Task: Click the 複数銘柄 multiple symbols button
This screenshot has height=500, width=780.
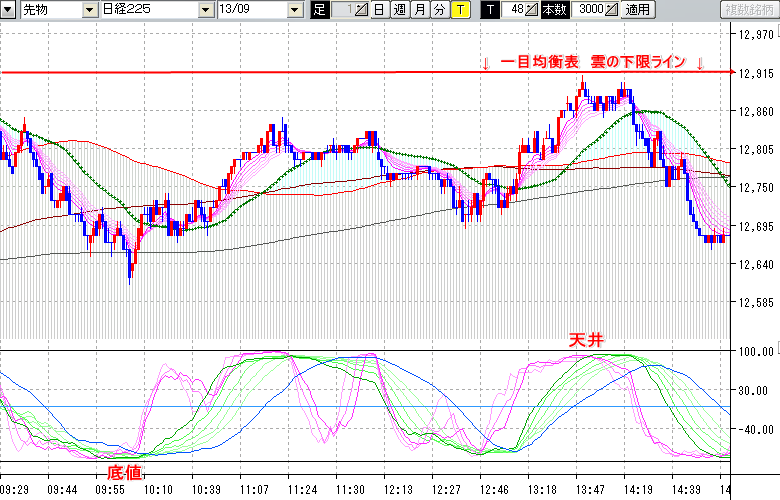Action: 746,10
